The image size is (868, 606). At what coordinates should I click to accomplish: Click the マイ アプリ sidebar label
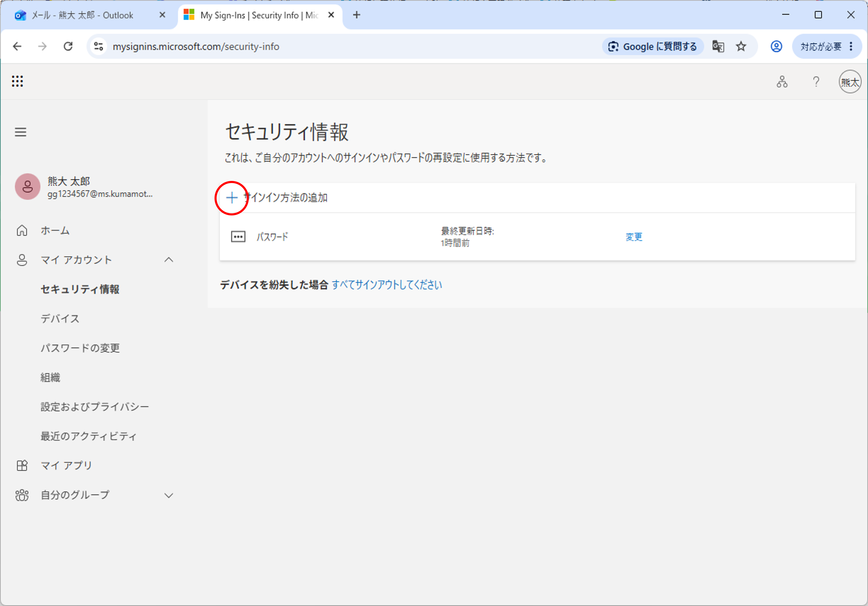[x=66, y=465]
